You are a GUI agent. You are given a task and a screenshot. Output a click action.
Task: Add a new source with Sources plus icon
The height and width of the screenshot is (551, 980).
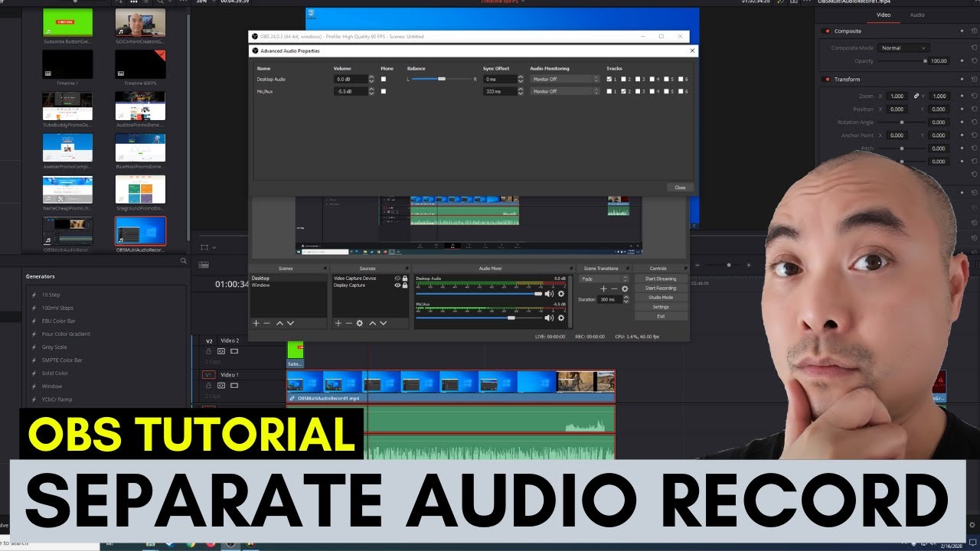[x=338, y=324]
